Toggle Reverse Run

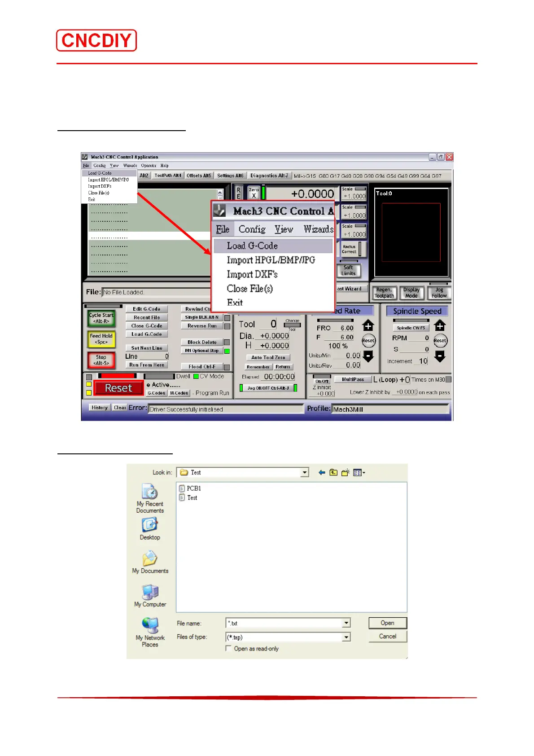201,326
